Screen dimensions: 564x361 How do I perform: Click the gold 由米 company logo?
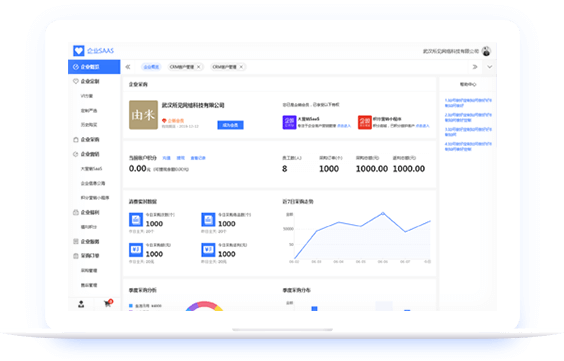click(x=143, y=115)
